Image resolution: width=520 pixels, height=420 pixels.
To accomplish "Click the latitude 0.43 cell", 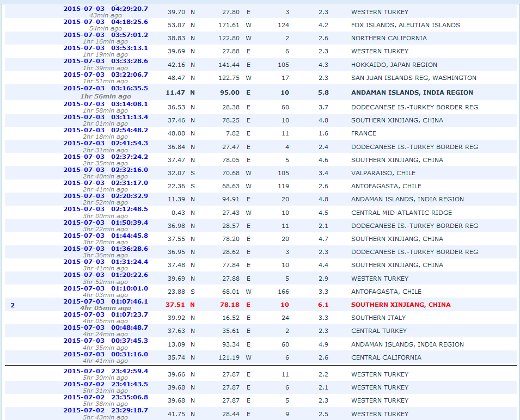I will 179,213.
